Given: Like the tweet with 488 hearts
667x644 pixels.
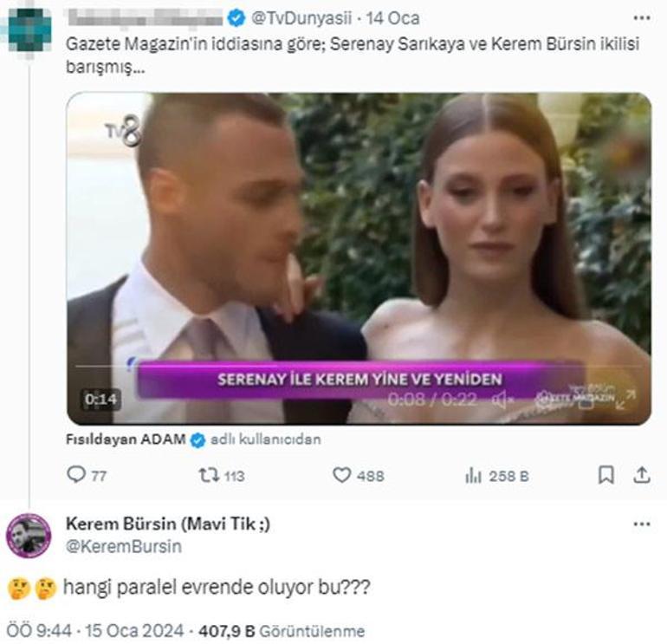Looking at the screenshot, I should [342, 475].
